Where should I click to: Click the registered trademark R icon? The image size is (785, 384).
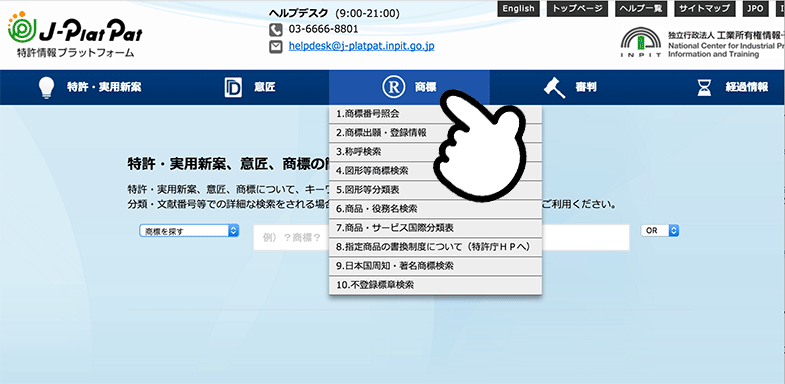click(393, 87)
